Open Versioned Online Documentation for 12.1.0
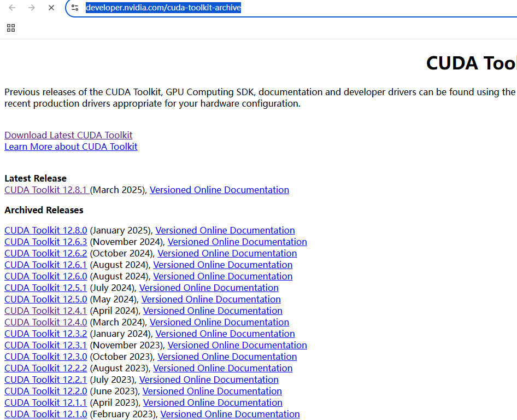The height and width of the screenshot is (420, 517). click(x=230, y=415)
